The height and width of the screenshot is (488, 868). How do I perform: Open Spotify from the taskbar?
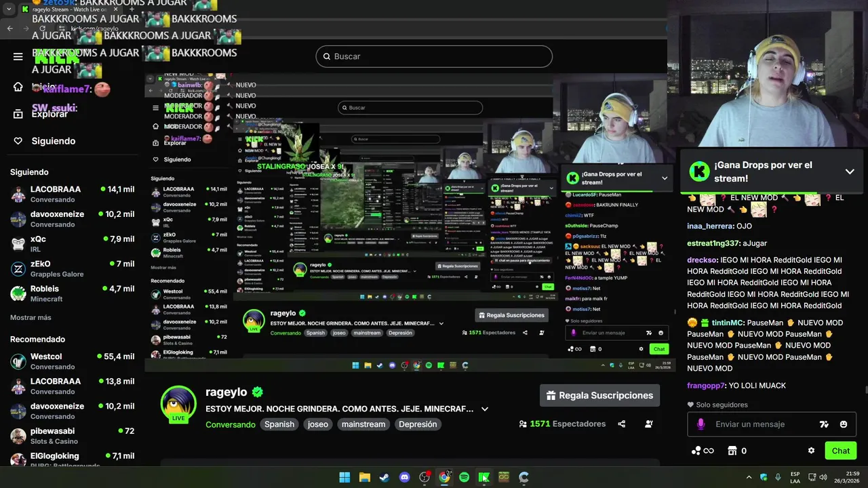point(464,477)
